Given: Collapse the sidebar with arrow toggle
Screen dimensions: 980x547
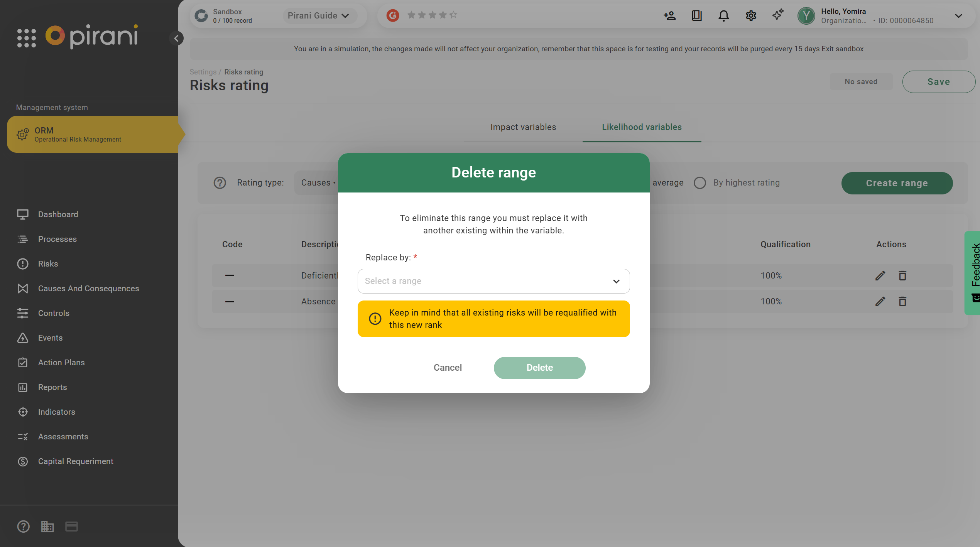Looking at the screenshot, I should click(x=176, y=38).
